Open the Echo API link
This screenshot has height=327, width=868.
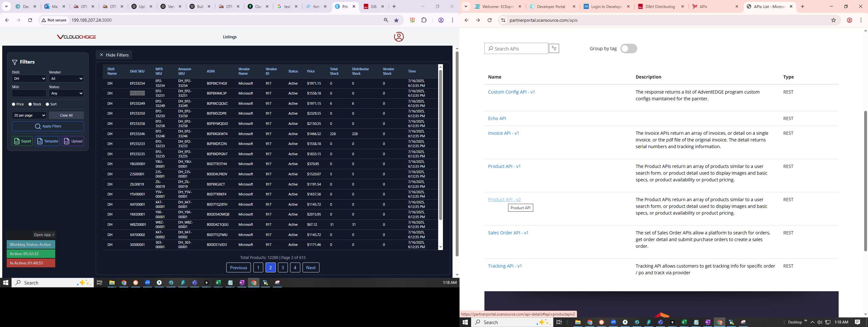tap(497, 118)
